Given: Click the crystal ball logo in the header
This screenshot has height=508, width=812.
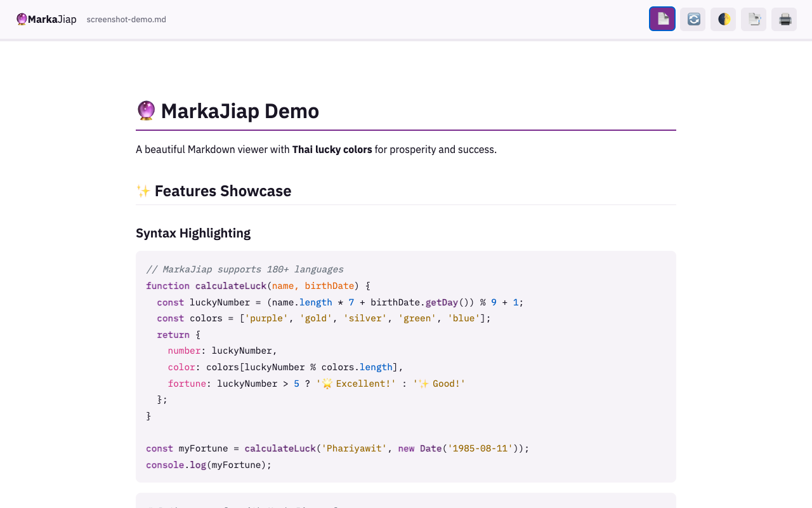Looking at the screenshot, I should (22, 19).
